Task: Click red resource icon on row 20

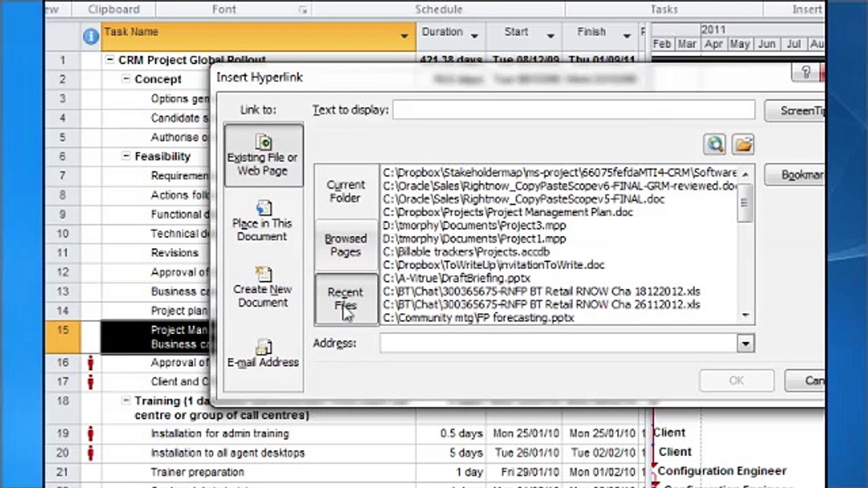Action: [x=91, y=452]
